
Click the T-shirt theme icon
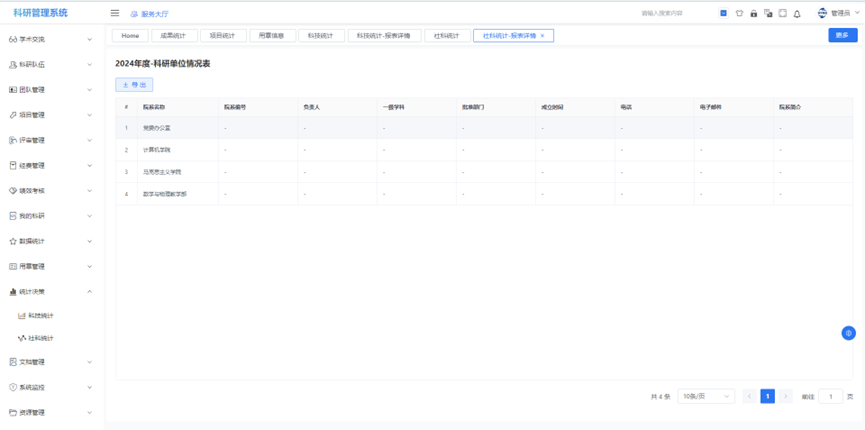(739, 14)
